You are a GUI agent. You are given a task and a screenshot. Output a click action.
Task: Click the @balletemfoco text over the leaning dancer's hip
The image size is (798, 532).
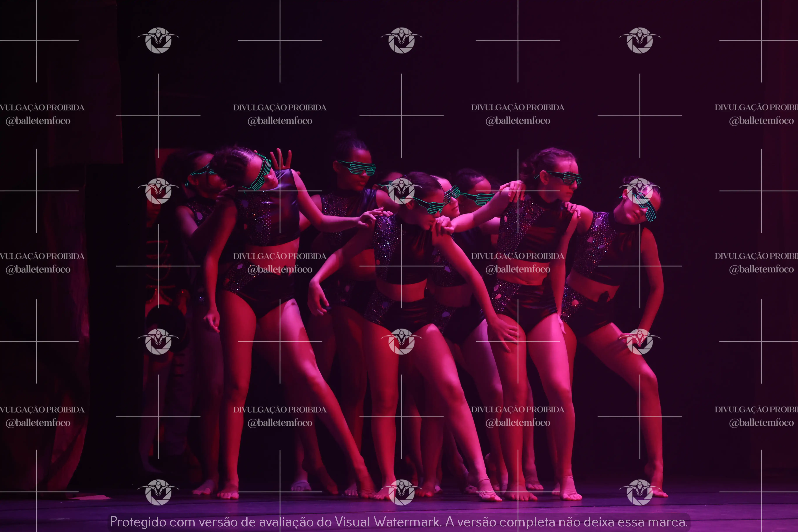coord(280,269)
